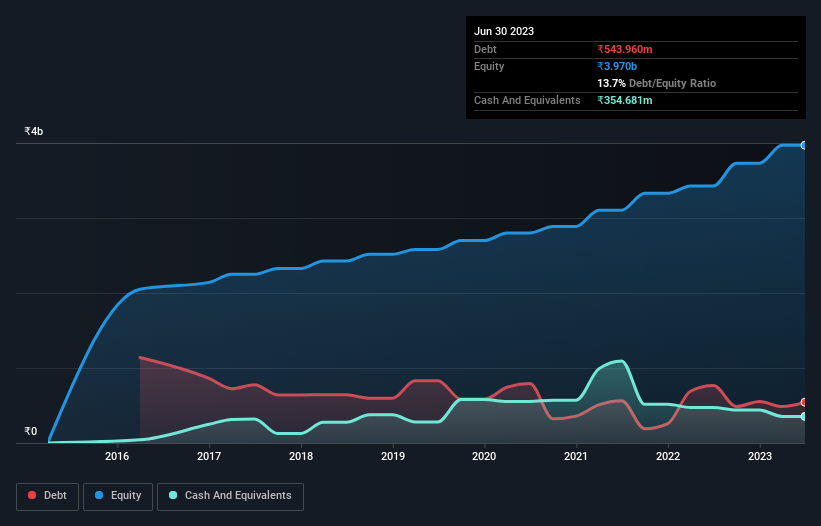The height and width of the screenshot is (526, 821).
Task: Click the ₹3.970b equity value
Action: tap(617, 66)
